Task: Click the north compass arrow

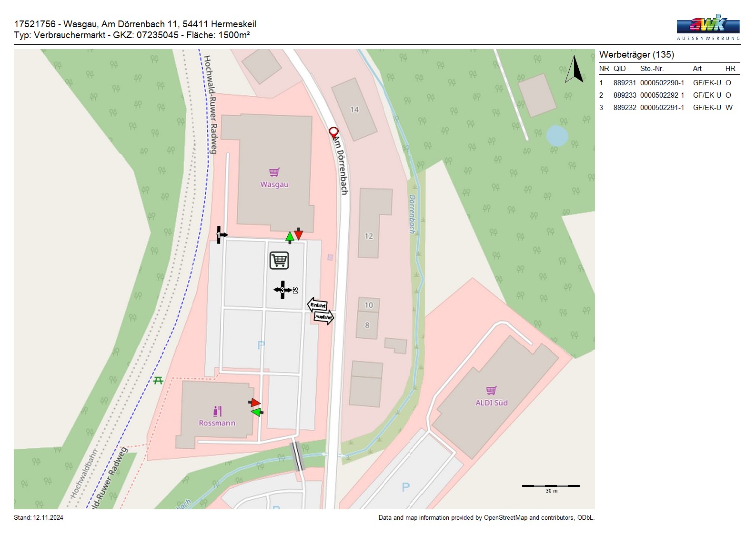Action: 575,70
